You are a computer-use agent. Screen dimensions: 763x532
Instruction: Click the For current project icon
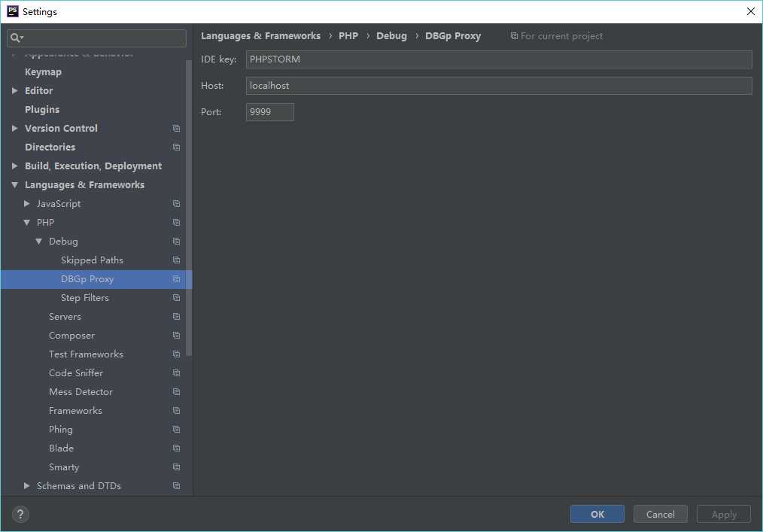514,36
